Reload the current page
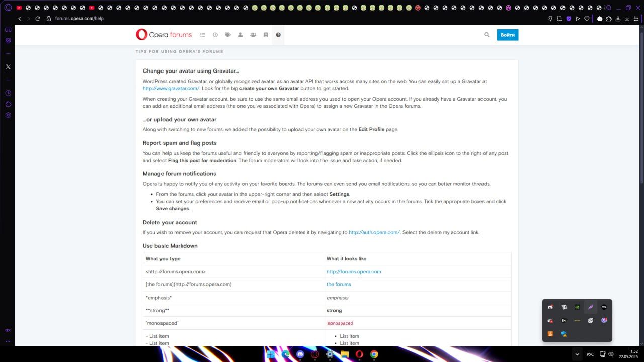Image resolution: width=644 pixels, height=362 pixels. [38, 19]
